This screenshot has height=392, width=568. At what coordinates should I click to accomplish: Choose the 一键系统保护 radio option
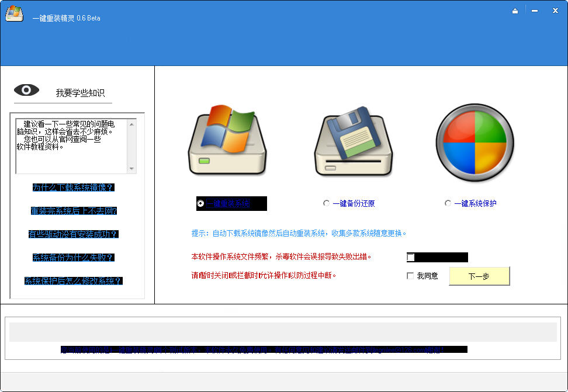(x=448, y=203)
